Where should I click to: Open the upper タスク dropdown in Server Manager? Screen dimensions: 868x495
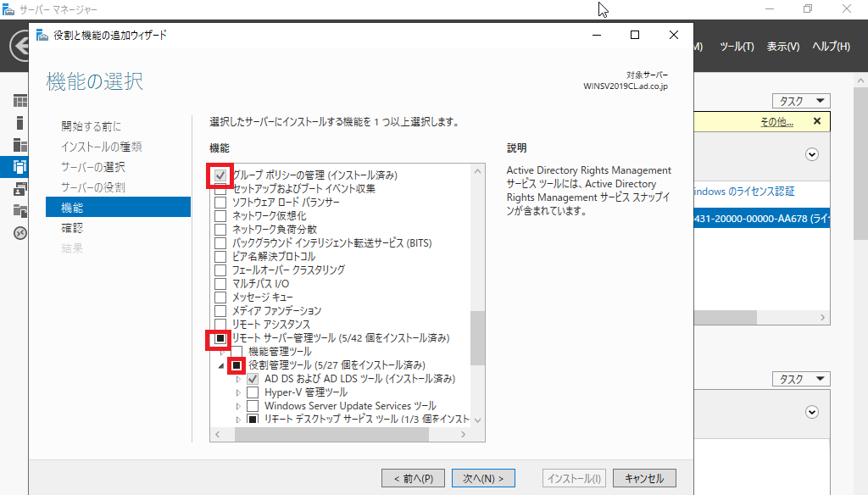tap(801, 101)
